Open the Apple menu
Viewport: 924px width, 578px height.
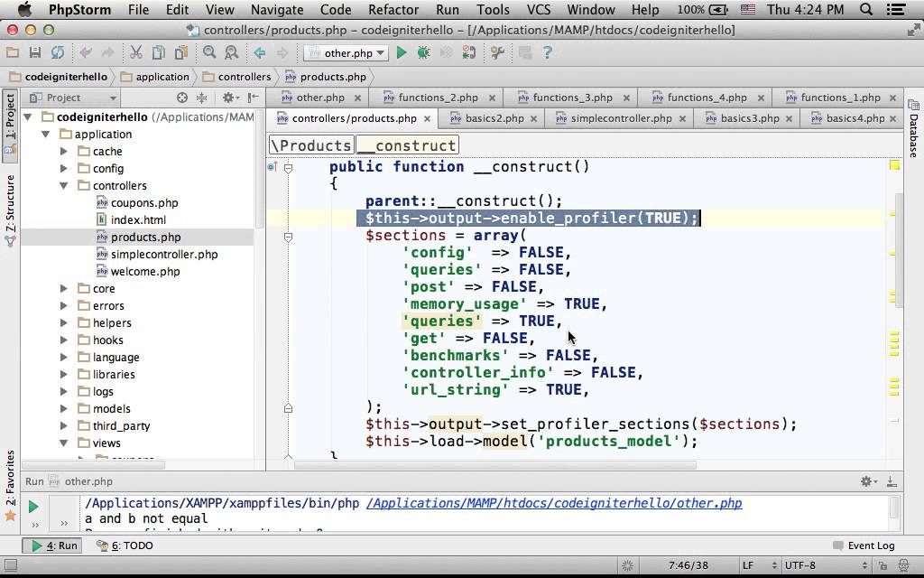[23, 9]
